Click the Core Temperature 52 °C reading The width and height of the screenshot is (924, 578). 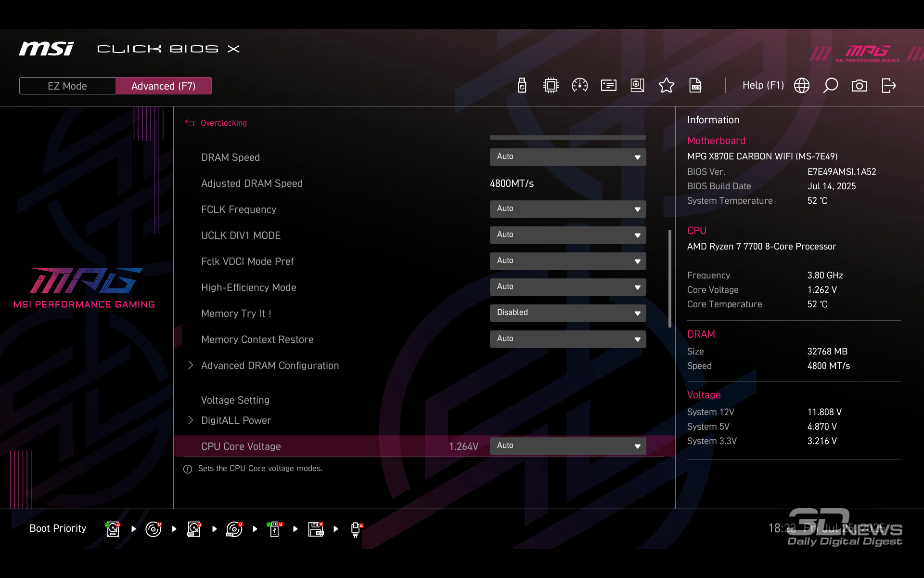click(817, 304)
